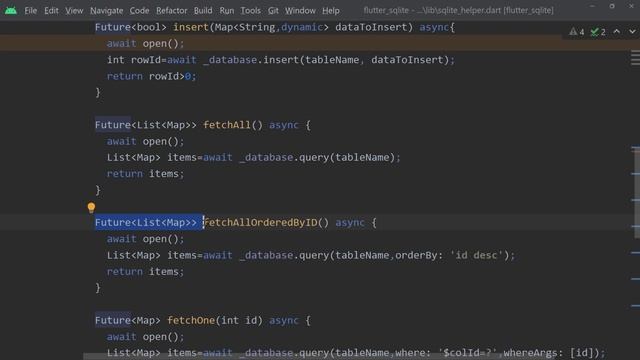Image resolution: width=640 pixels, height=360 pixels.
Task: Click the Android Studio logo icon
Action: (11, 10)
